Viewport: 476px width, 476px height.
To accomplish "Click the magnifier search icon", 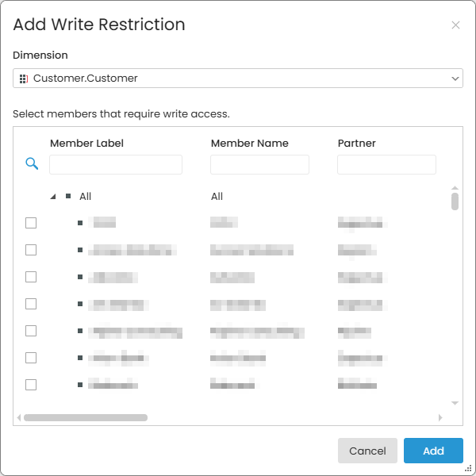I will click(32, 163).
